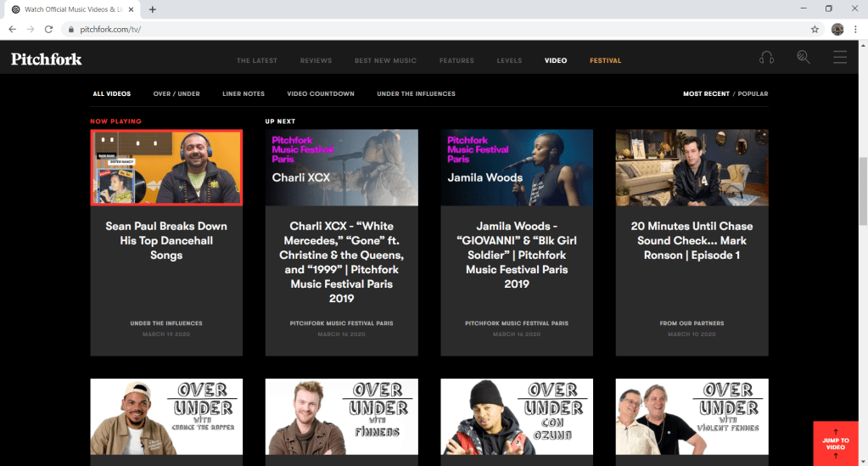This screenshot has width=868, height=466.
Task: Open the headphones listen icon
Action: [766, 58]
